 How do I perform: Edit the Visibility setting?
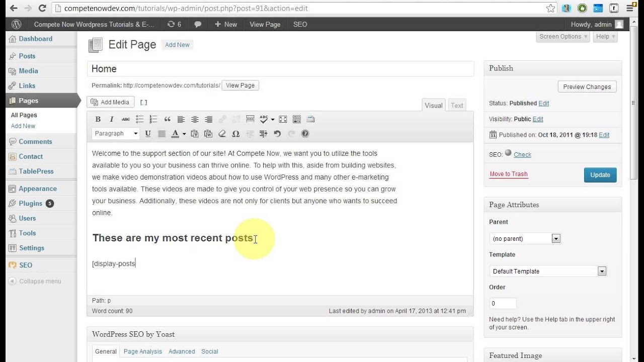tap(538, 119)
